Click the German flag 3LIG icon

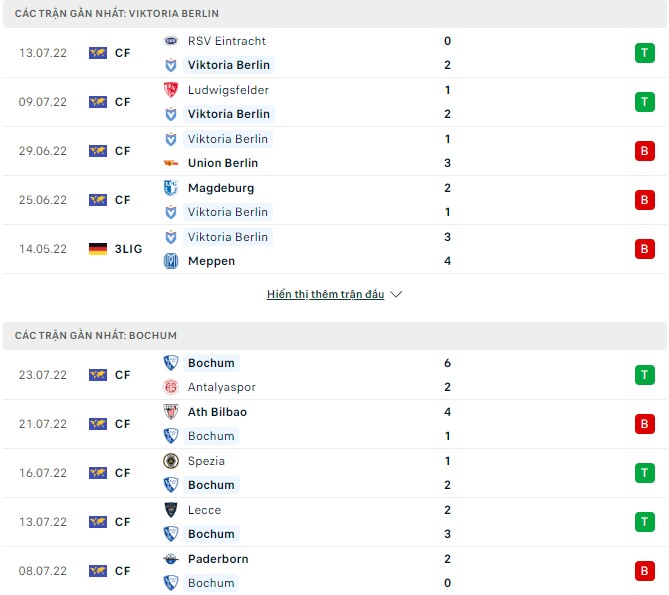click(x=98, y=249)
